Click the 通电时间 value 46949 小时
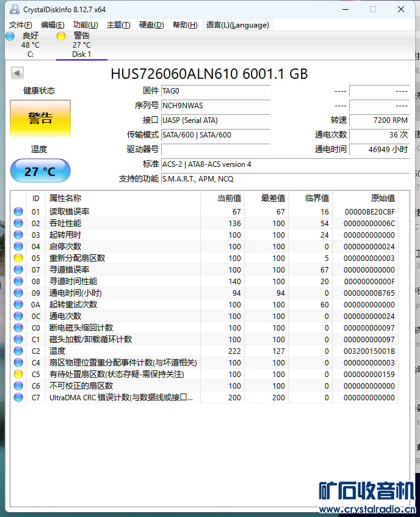 [x=380, y=149]
